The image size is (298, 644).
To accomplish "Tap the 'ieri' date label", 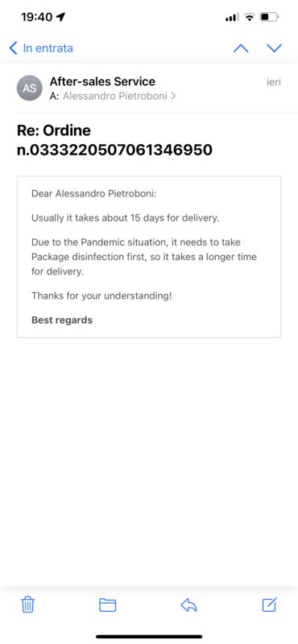I will pyautogui.click(x=273, y=82).
